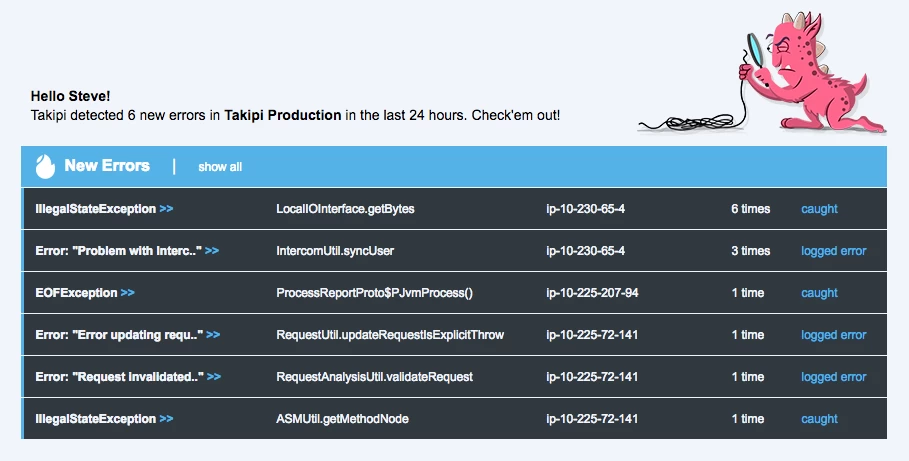The height and width of the screenshot is (461, 909).
Task: Select LocalIOInterface.getBytes method text
Action: [345, 209]
